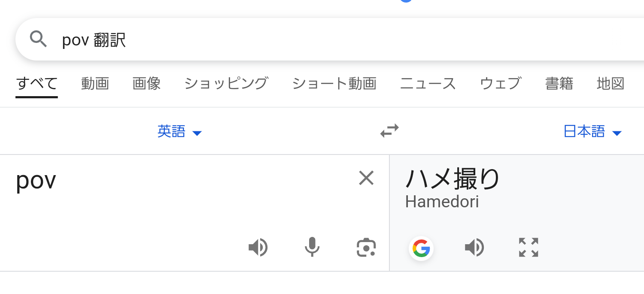Select the すべて tab

pyautogui.click(x=36, y=83)
